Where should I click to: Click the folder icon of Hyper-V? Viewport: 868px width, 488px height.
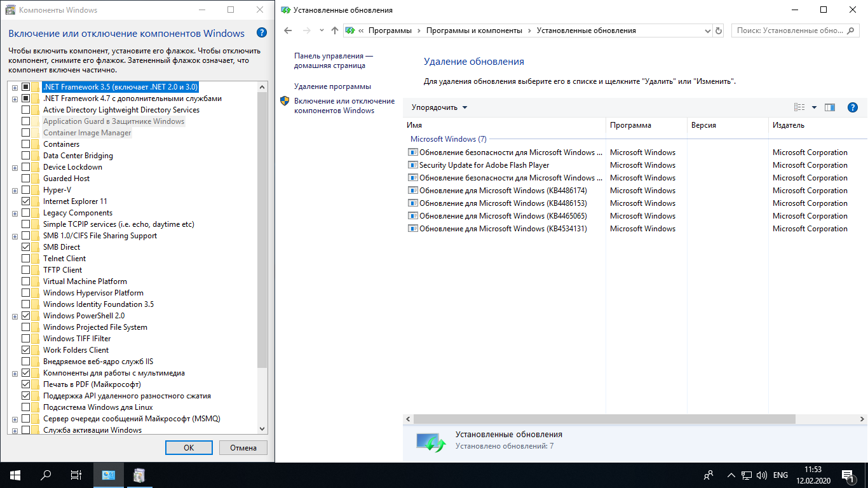click(36, 190)
